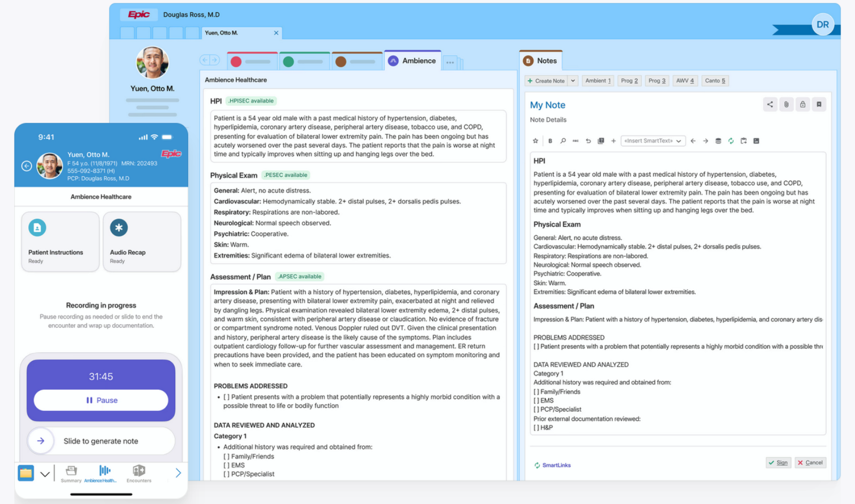Click the spell check ABC icon

pyautogui.click(x=576, y=141)
